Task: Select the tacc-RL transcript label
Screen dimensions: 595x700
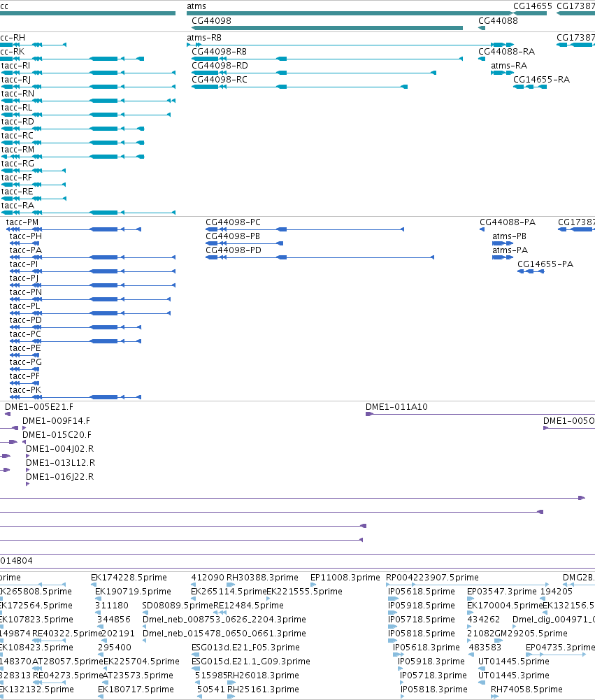Action: [17, 108]
